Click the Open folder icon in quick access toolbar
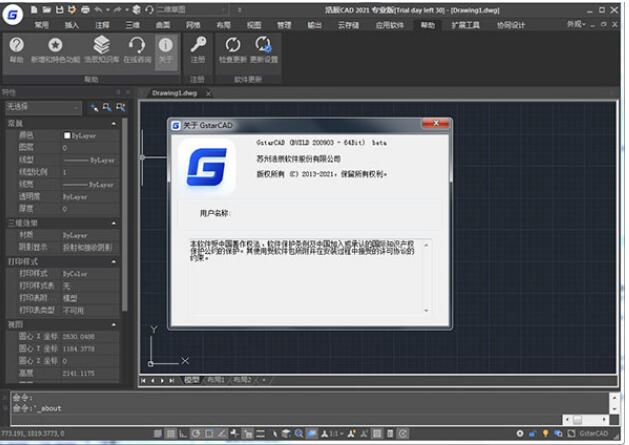The width and height of the screenshot is (629, 445). pos(47,10)
